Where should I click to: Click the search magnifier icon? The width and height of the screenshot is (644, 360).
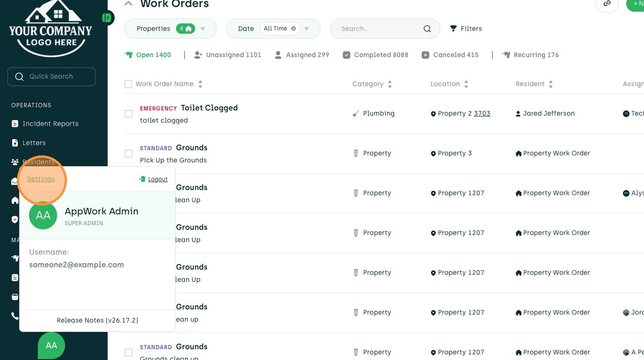tap(427, 29)
